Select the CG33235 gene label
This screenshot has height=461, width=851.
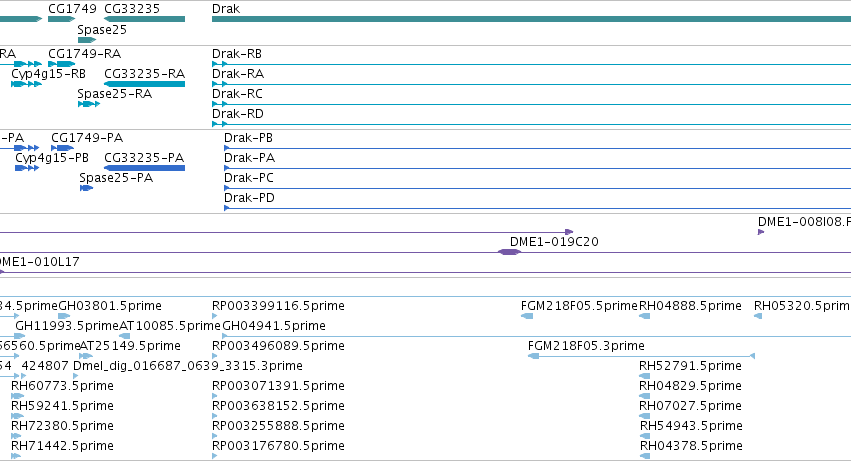pos(132,9)
